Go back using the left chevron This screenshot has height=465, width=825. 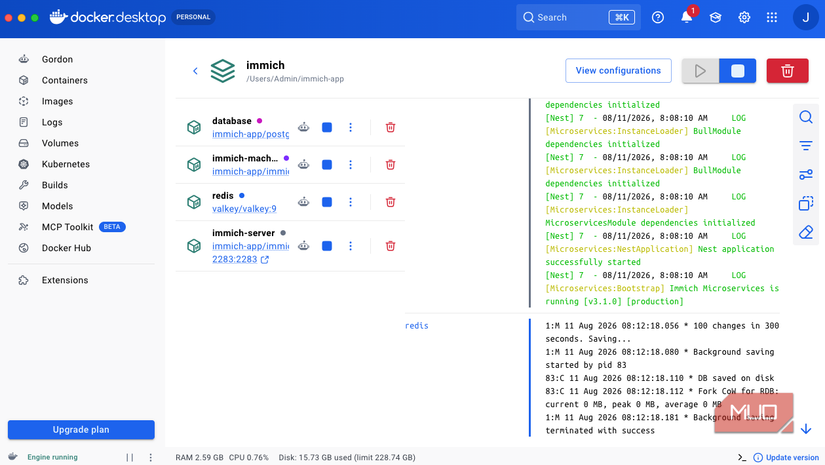195,70
